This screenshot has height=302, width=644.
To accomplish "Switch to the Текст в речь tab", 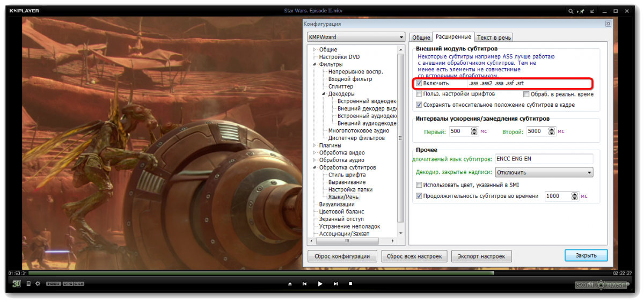I will pyautogui.click(x=494, y=38).
